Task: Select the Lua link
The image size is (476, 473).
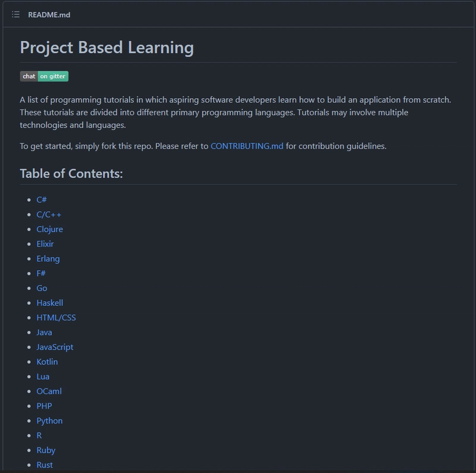Action: [x=43, y=377]
